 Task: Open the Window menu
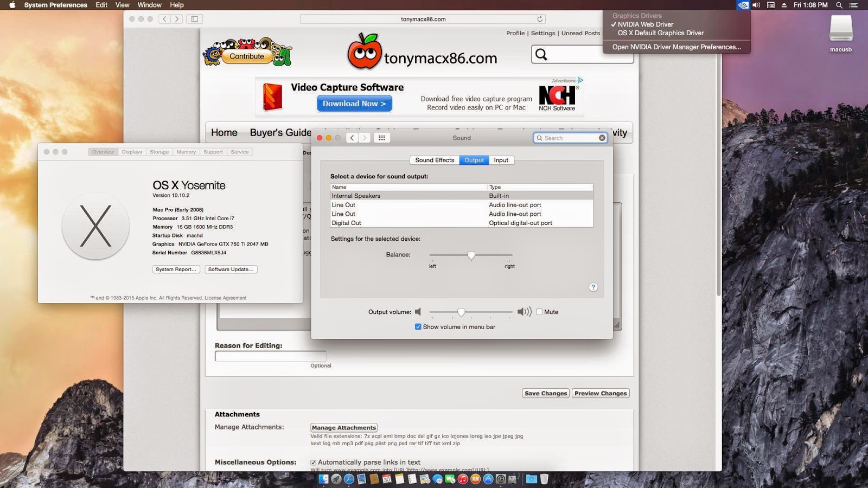pos(149,5)
